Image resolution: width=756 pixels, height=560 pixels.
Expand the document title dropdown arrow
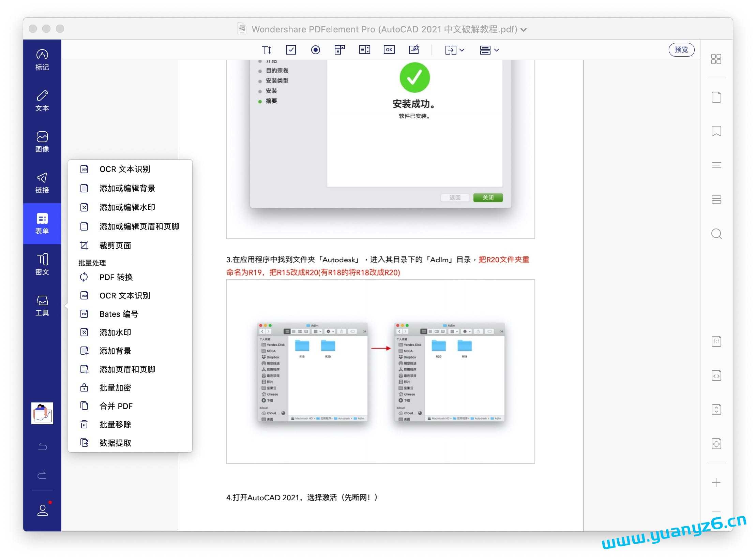point(524,29)
